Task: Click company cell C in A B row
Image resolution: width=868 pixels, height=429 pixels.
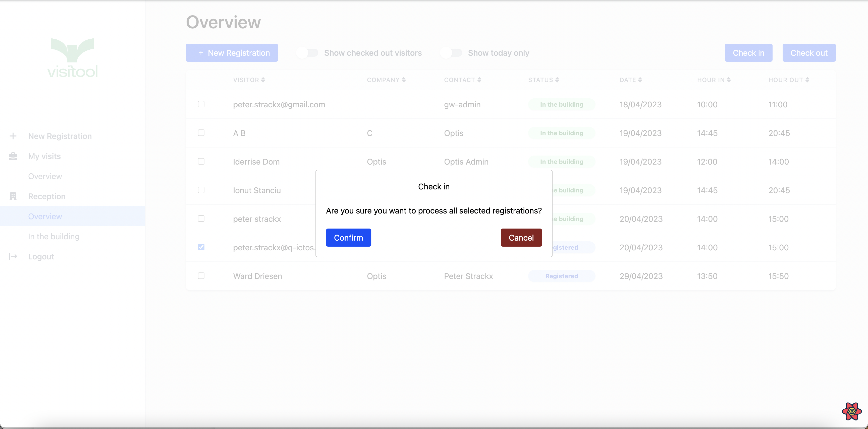Action: click(x=370, y=133)
